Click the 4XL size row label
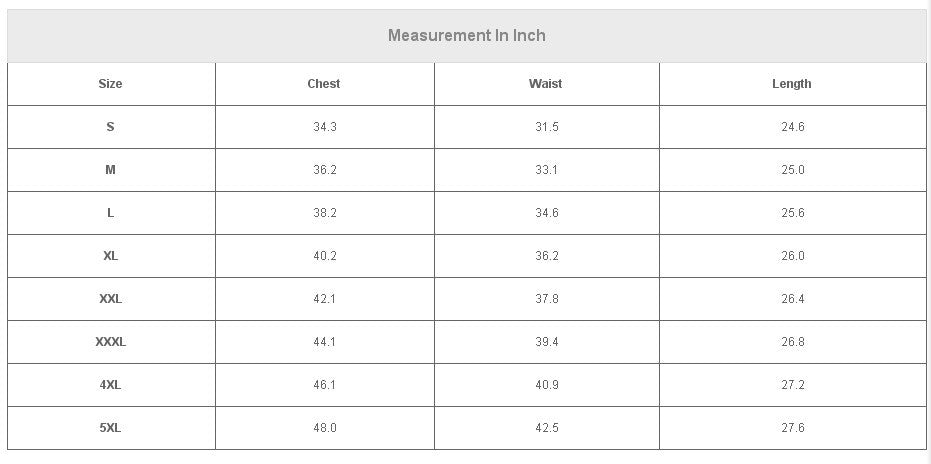The image size is (931, 464). 110,385
